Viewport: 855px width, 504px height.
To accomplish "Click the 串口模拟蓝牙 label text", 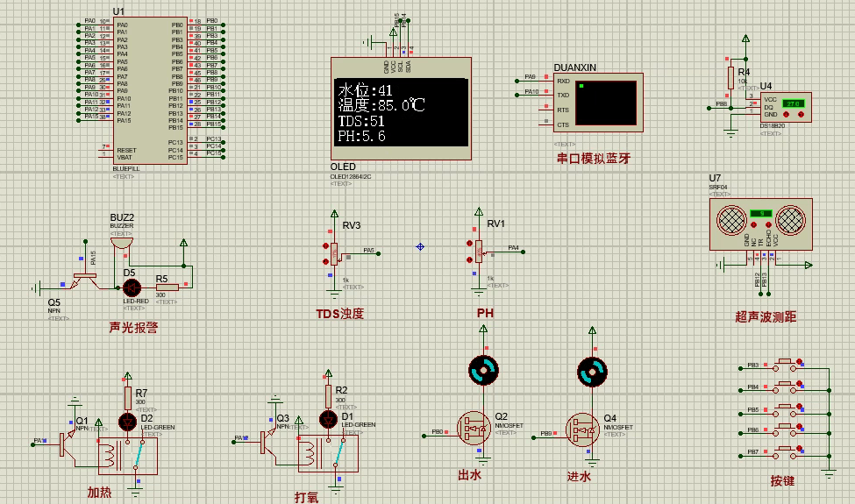I will click(593, 159).
